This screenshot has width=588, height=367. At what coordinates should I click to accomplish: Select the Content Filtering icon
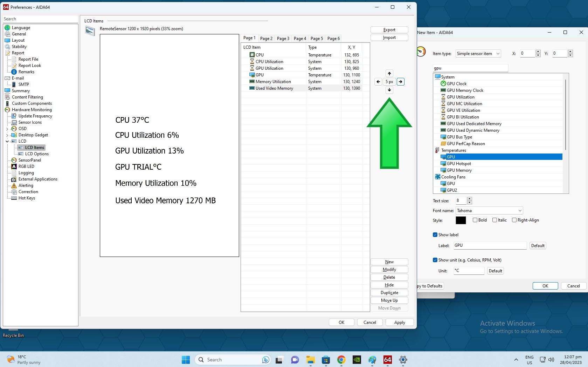pos(7,97)
